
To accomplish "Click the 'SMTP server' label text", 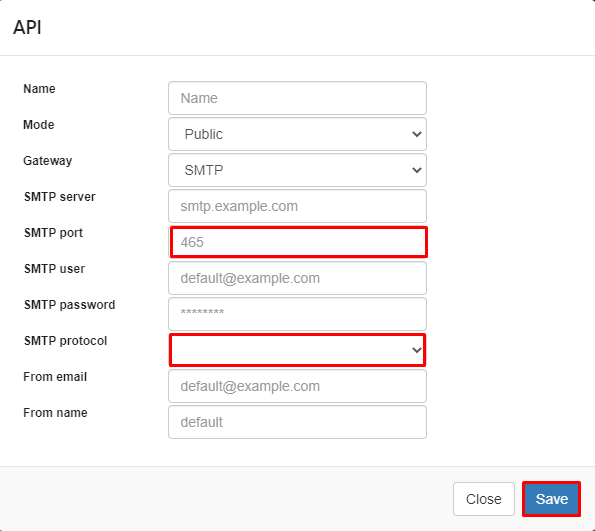I will tap(60, 197).
